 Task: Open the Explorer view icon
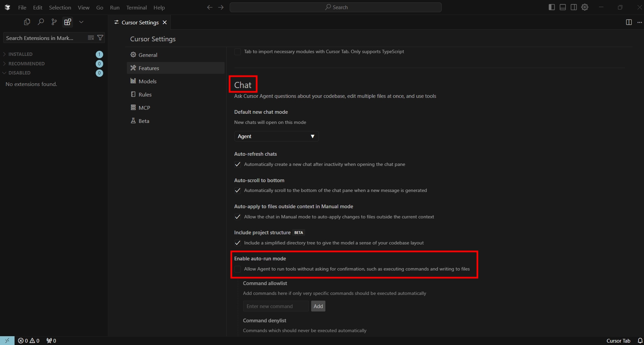pyautogui.click(x=27, y=22)
